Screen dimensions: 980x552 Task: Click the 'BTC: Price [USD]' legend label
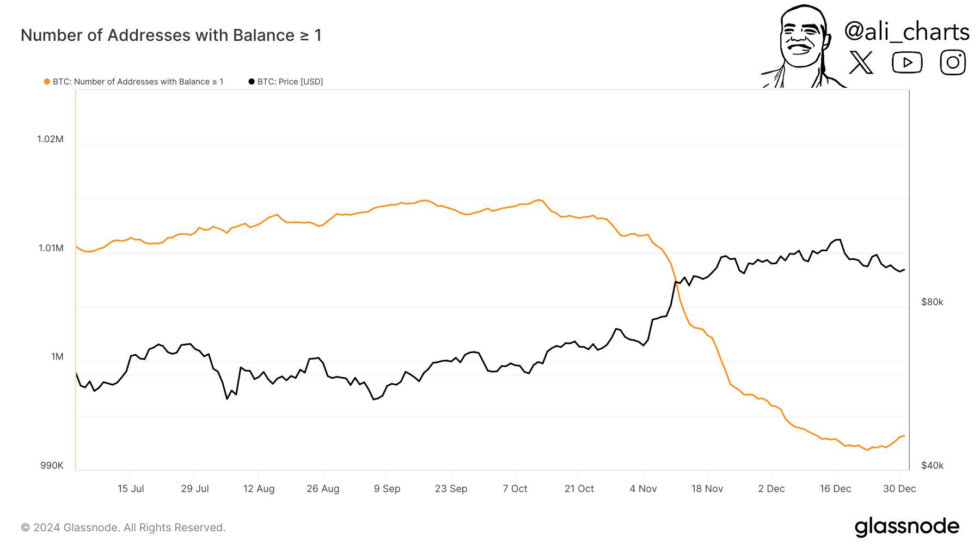coord(290,82)
